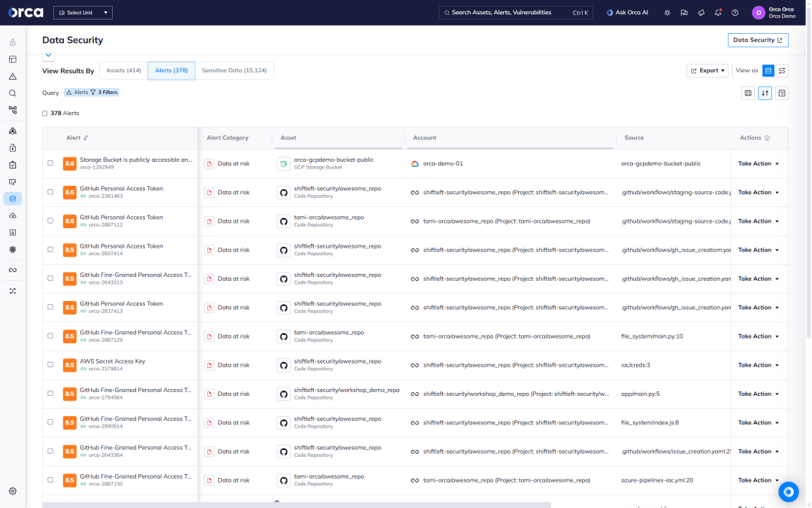Open the magnifier discovery icon in sidebar
Screen dimensions: 812x508
click(x=13, y=93)
